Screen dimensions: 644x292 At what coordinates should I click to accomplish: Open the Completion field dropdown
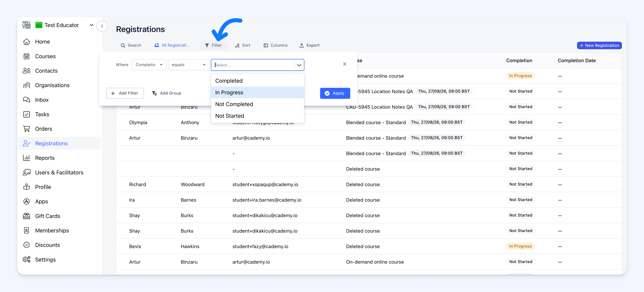149,65
